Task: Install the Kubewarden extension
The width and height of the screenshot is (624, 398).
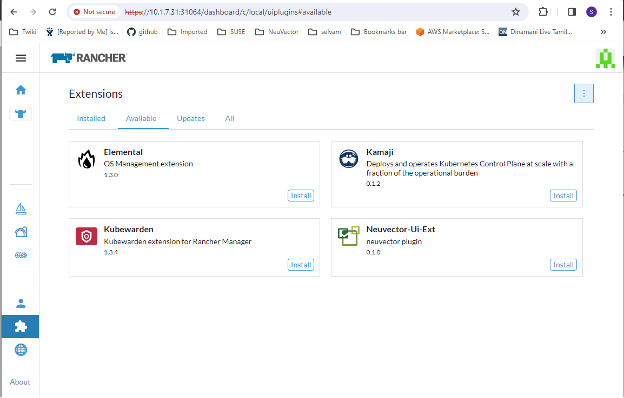Action: point(300,265)
